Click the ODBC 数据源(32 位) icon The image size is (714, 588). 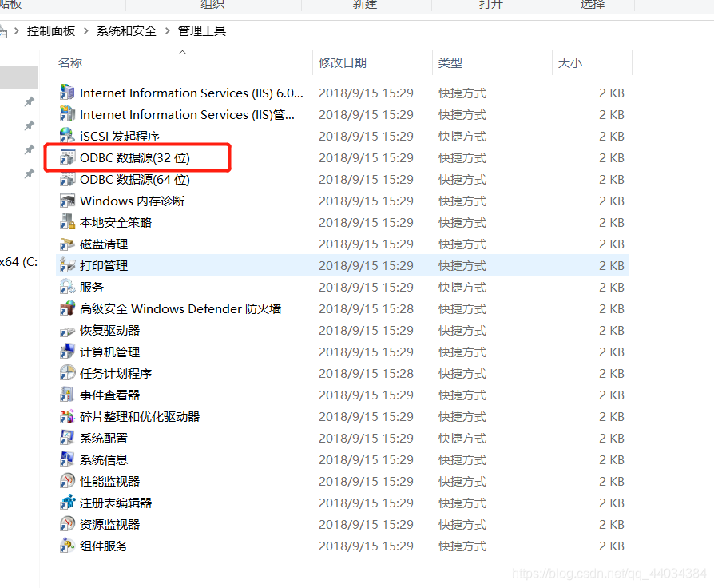[x=67, y=157]
